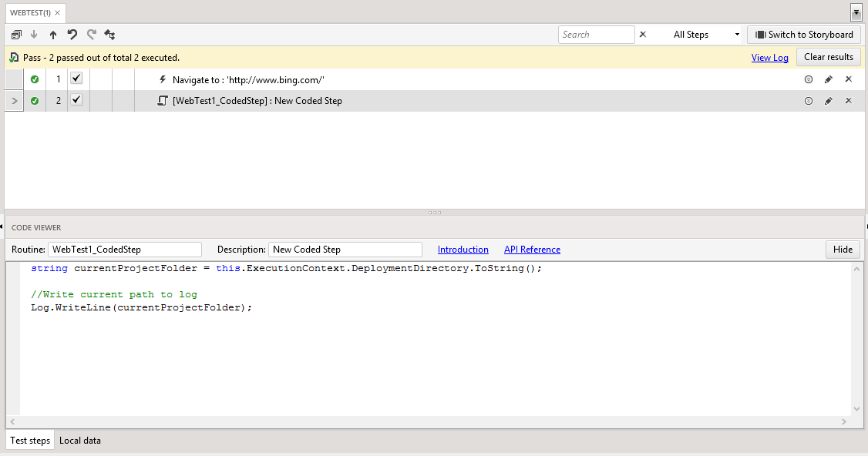Viewport: 868px width, 456px height.
Task: Focus the Search steps field
Action: pyautogui.click(x=596, y=35)
